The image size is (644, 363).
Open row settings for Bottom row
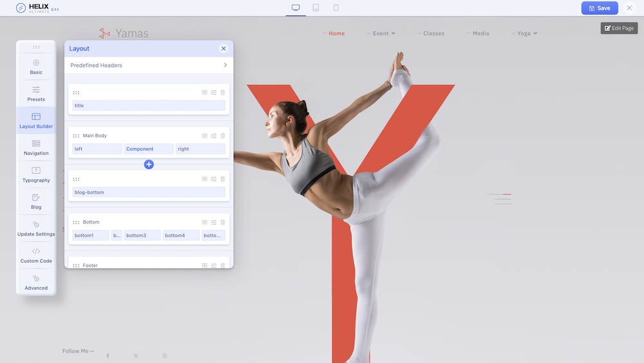coord(214,222)
